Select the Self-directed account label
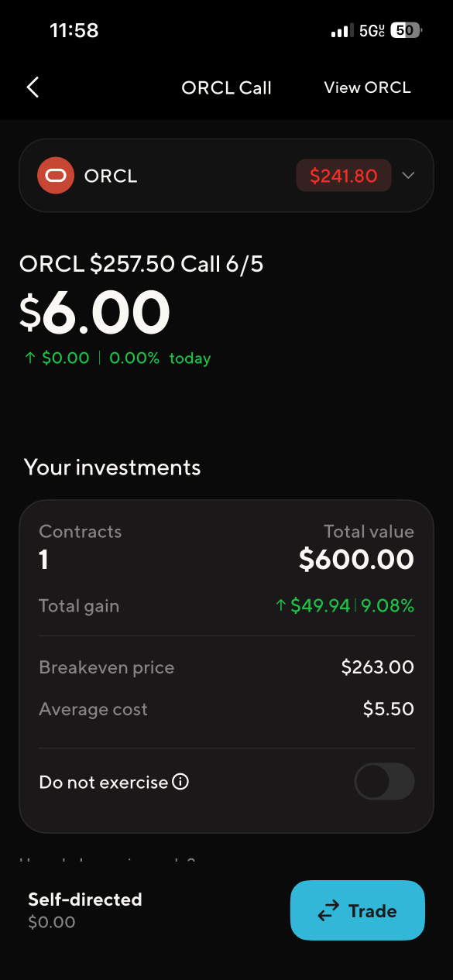 coord(85,899)
